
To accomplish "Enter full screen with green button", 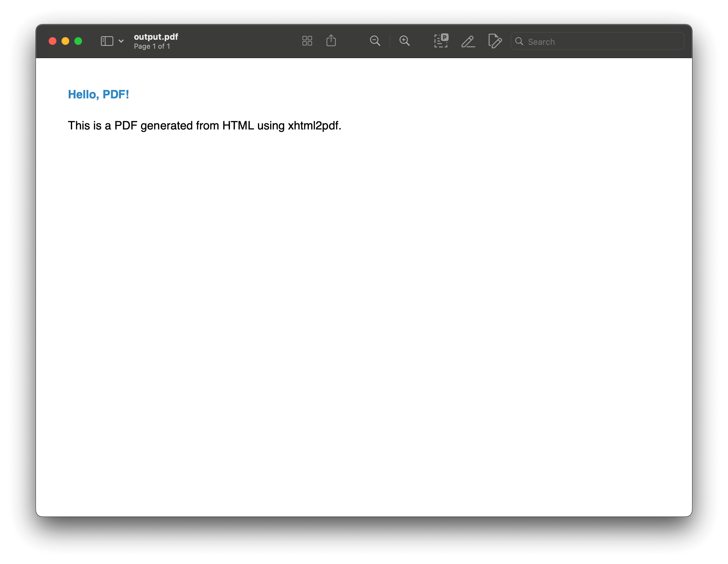I will 78,41.
